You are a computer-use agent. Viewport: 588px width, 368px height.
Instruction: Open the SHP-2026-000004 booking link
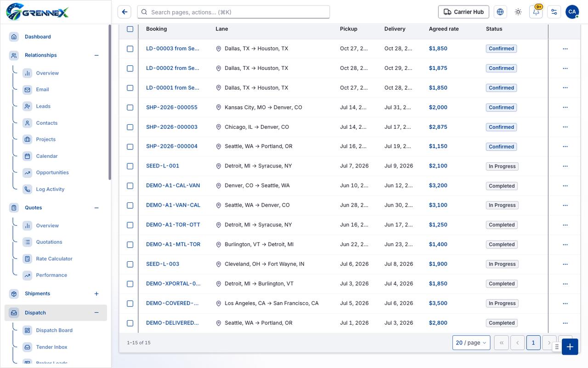(x=172, y=146)
